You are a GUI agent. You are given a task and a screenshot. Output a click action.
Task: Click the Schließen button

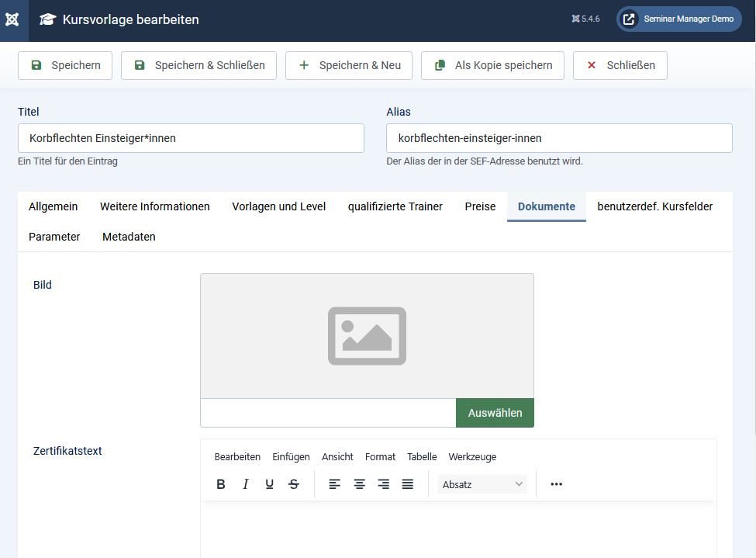(620, 65)
